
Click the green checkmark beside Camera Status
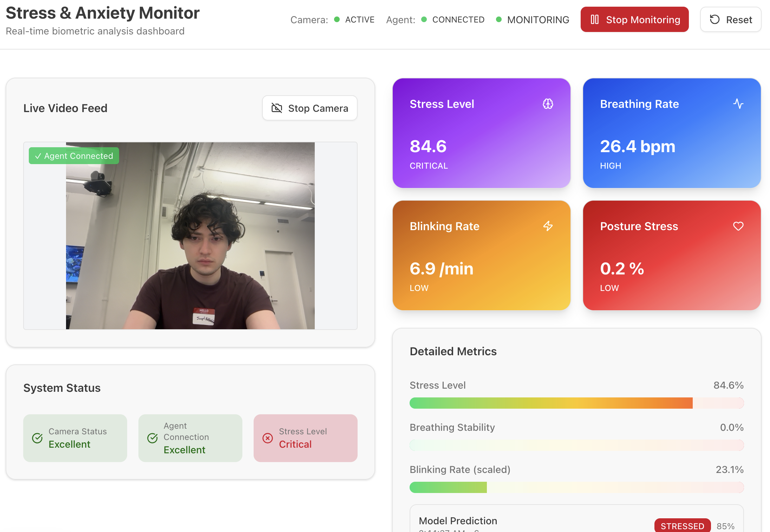(x=37, y=438)
